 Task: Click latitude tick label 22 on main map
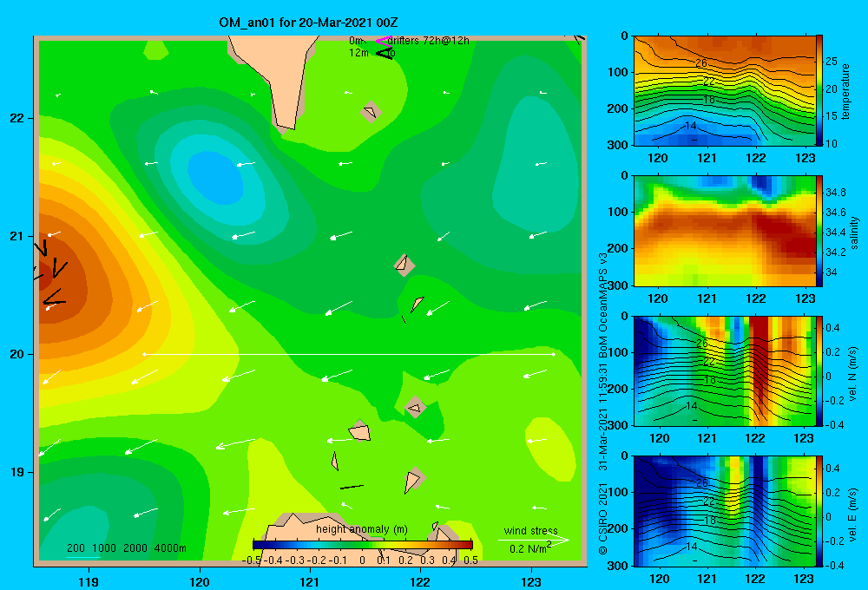point(17,118)
